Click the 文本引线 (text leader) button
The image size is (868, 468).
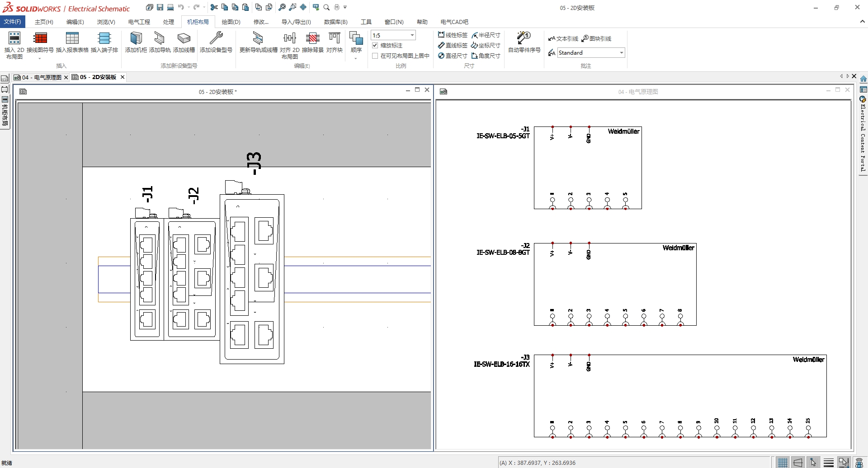tap(563, 39)
